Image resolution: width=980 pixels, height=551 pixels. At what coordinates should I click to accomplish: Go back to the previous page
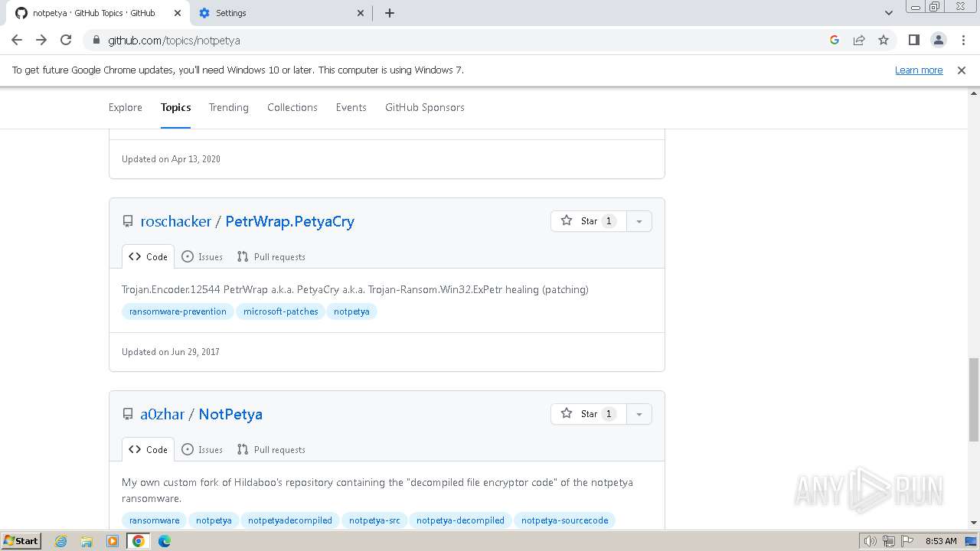point(17,40)
